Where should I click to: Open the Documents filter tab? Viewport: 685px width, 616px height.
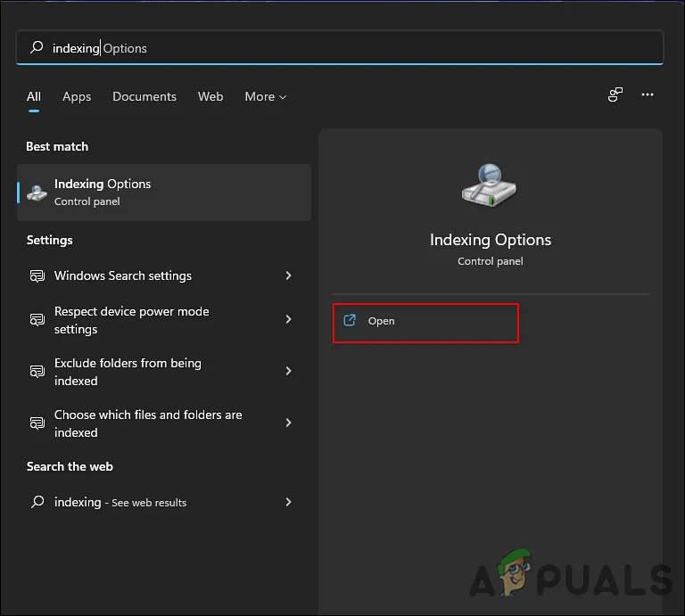click(144, 96)
